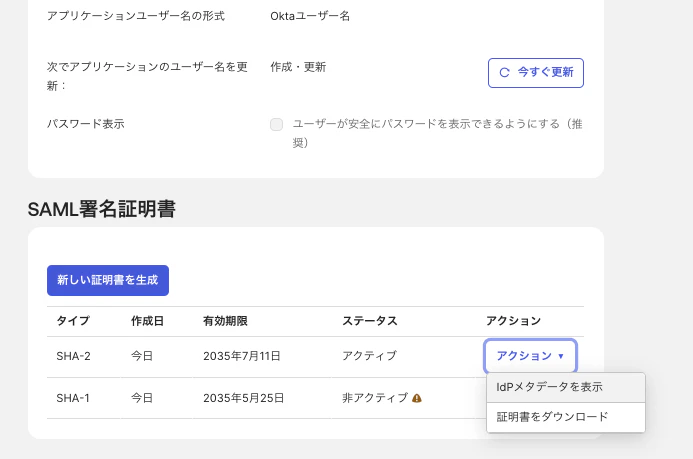Click the warning icon beside 非アクティブ
This screenshot has width=693, height=459.
pos(417,398)
